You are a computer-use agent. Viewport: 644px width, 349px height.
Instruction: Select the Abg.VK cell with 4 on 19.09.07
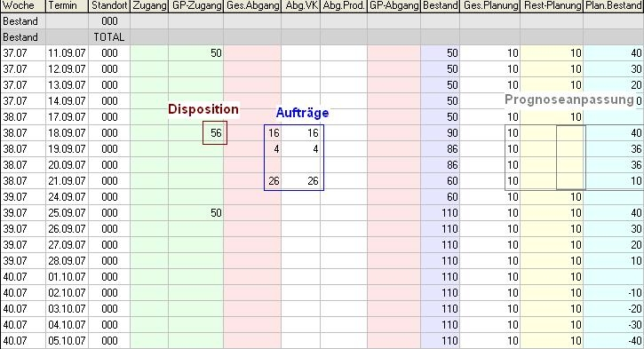tap(301, 149)
